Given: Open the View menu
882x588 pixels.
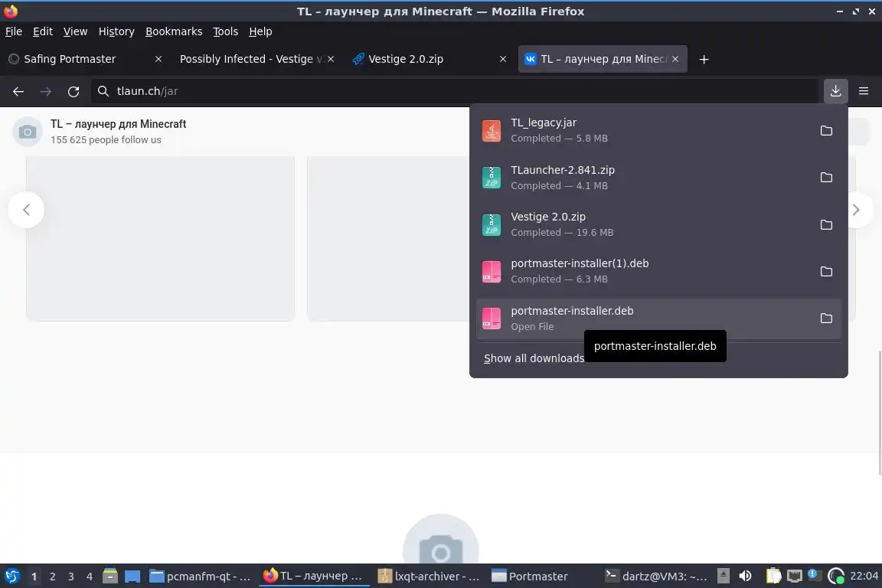Looking at the screenshot, I should point(75,31).
